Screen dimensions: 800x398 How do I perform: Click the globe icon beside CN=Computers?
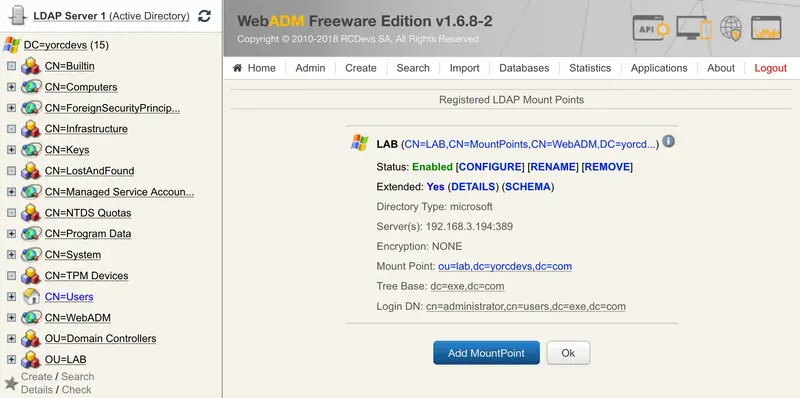pyautogui.click(x=31, y=87)
